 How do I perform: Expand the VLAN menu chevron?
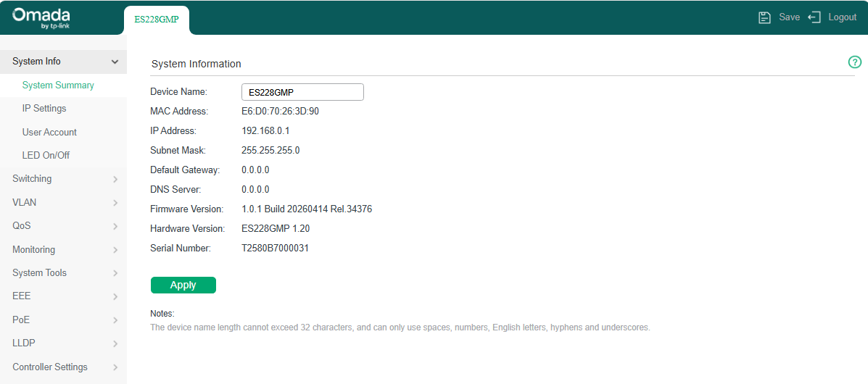pyautogui.click(x=115, y=203)
